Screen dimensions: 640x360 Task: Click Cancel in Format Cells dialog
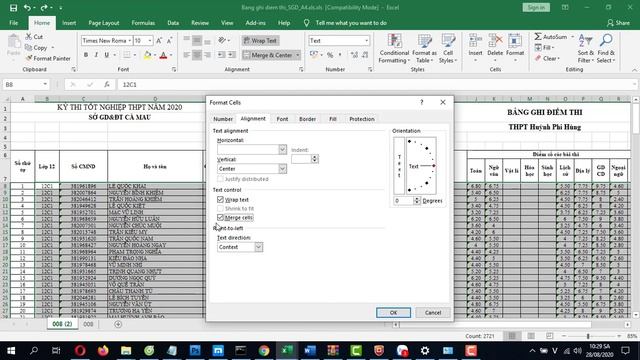433,313
